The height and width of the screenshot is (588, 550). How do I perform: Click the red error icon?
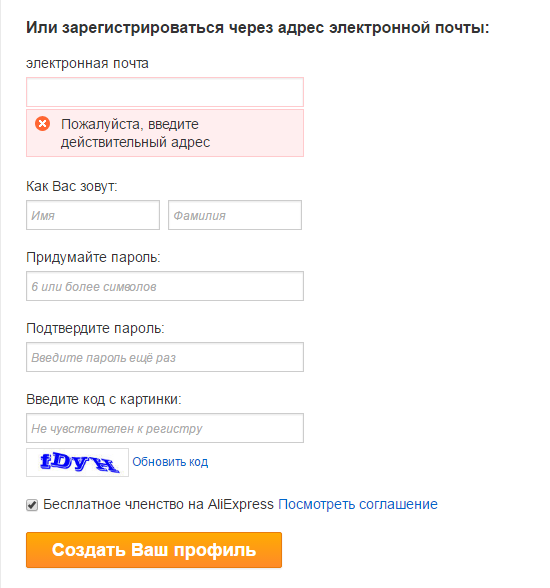[42, 124]
